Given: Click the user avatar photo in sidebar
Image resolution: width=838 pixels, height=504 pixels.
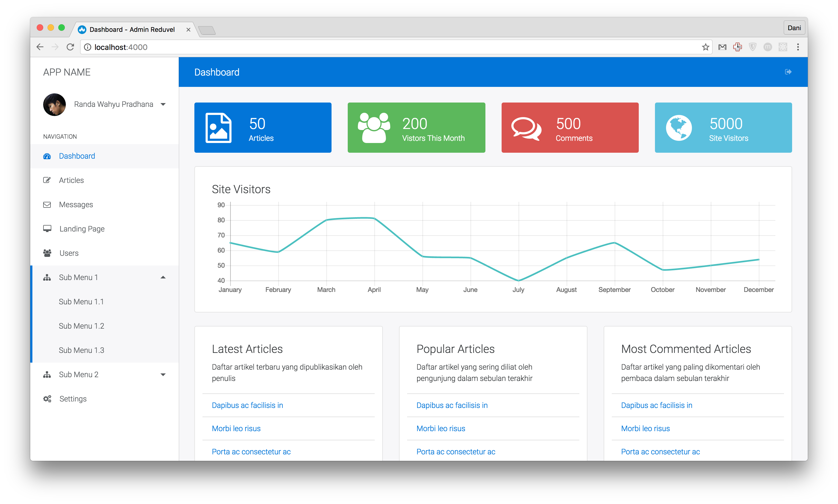Looking at the screenshot, I should pos(54,105).
